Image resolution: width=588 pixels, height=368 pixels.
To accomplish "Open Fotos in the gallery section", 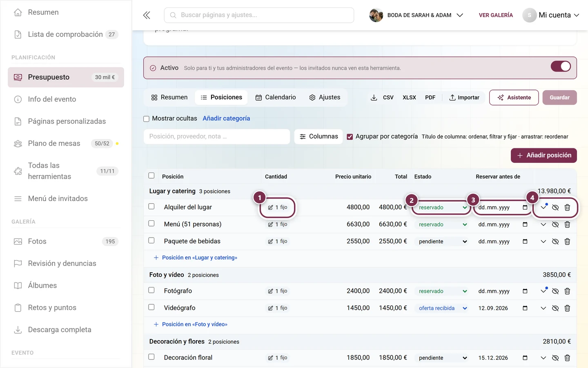I will (66, 241).
